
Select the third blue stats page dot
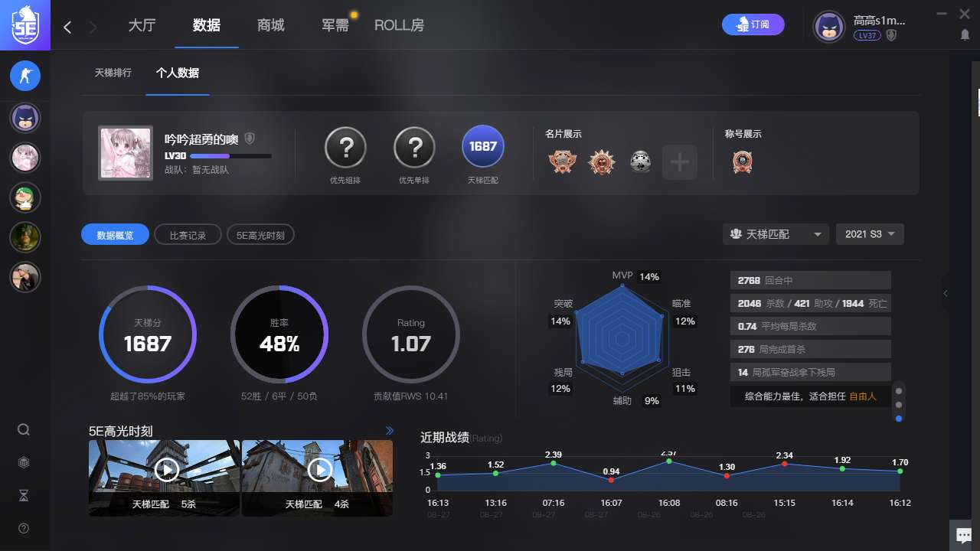coord(899,419)
